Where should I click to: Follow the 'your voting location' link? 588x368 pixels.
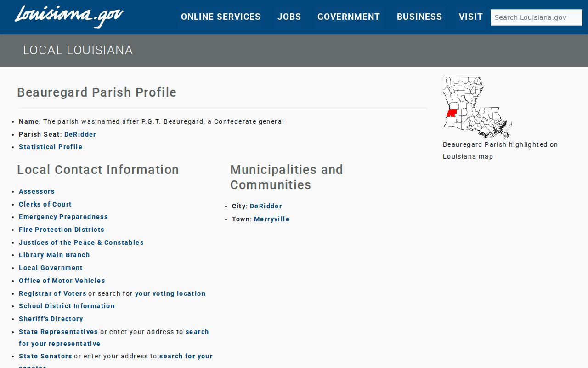[x=170, y=293]
